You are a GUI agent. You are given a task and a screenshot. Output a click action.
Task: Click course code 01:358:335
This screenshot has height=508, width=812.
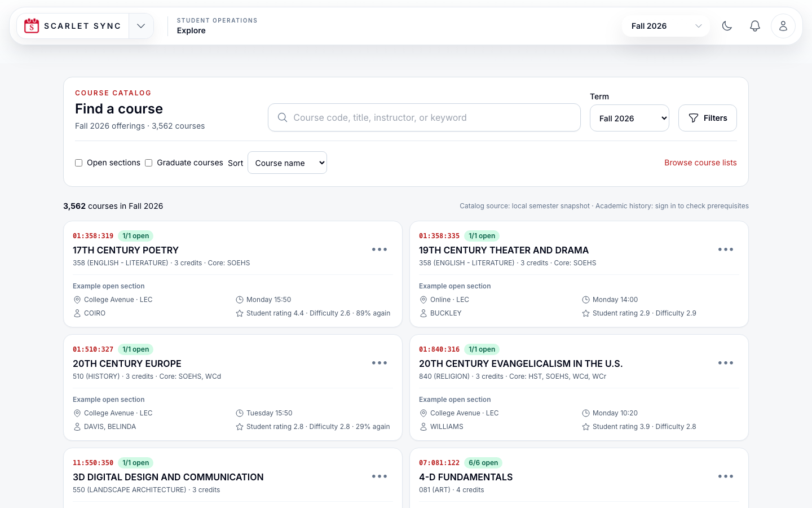[439, 236]
